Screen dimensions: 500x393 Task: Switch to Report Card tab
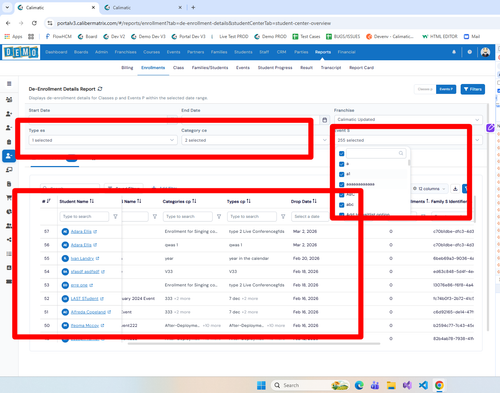(361, 68)
